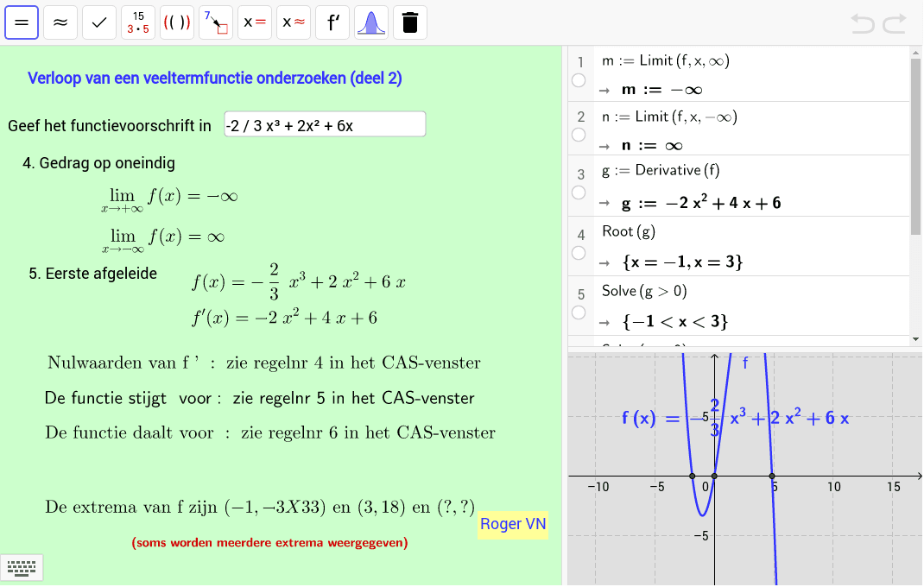Select the Factor tool (15 = 3·5)
Image resolution: width=924 pixels, height=587 pixels.
coord(138,23)
